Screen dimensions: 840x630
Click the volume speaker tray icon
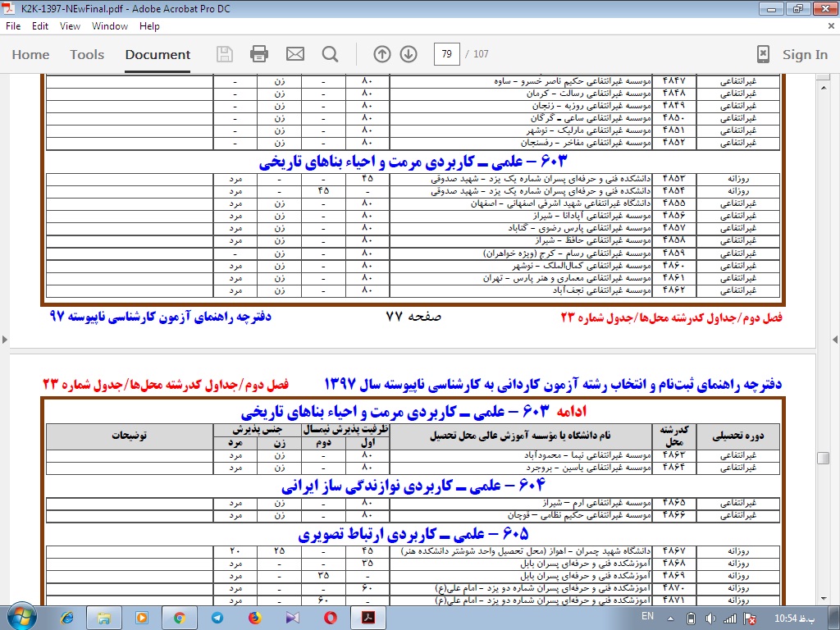pos(710,619)
